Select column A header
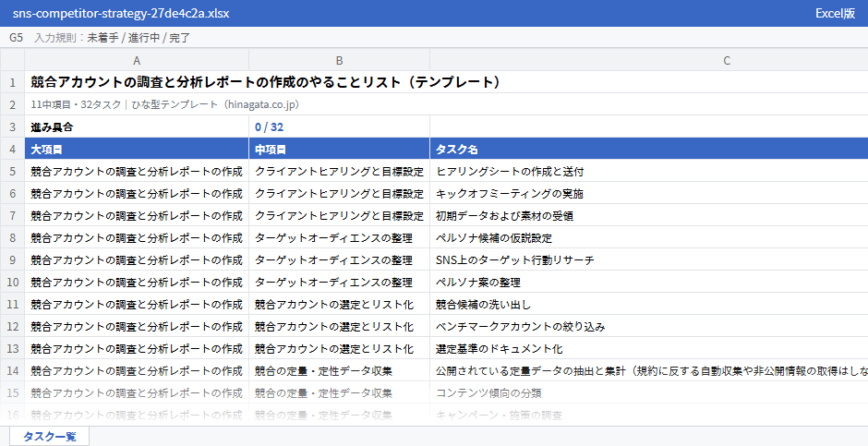 tap(137, 60)
